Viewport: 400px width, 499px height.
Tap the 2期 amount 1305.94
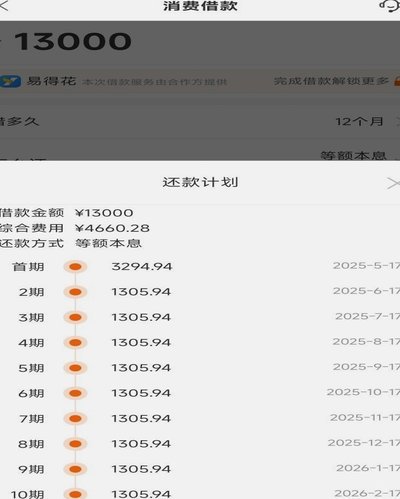point(141,292)
